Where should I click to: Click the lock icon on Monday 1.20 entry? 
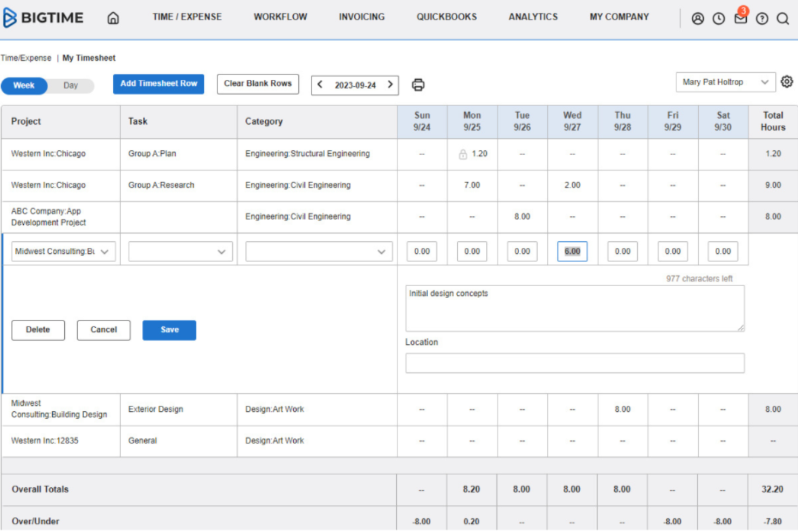[x=463, y=154]
